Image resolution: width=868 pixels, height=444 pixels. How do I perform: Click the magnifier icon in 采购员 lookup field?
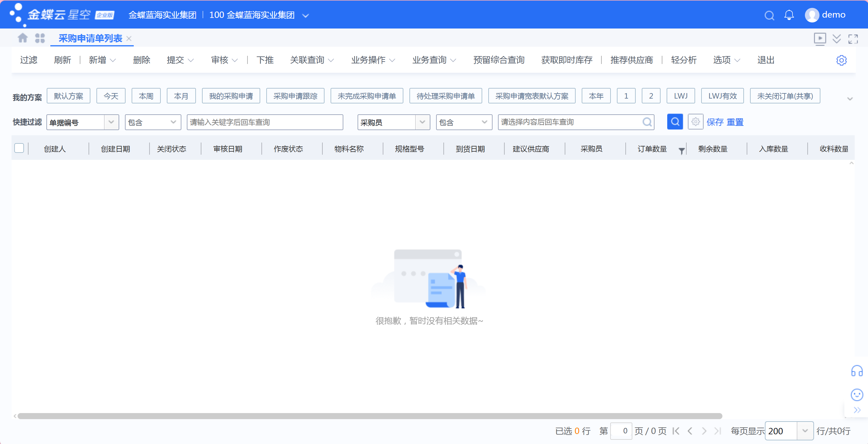pyautogui.click(x=647, y=122)
